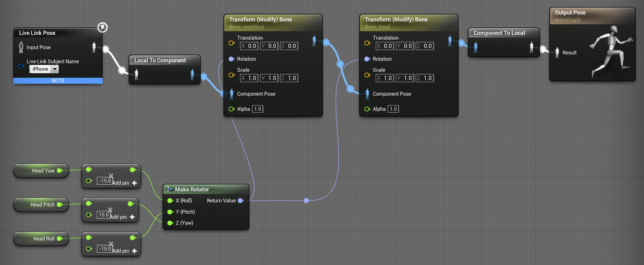
Task: Click the Component Pose pin on the neckRoot node
Action: [x=232, y=94]
